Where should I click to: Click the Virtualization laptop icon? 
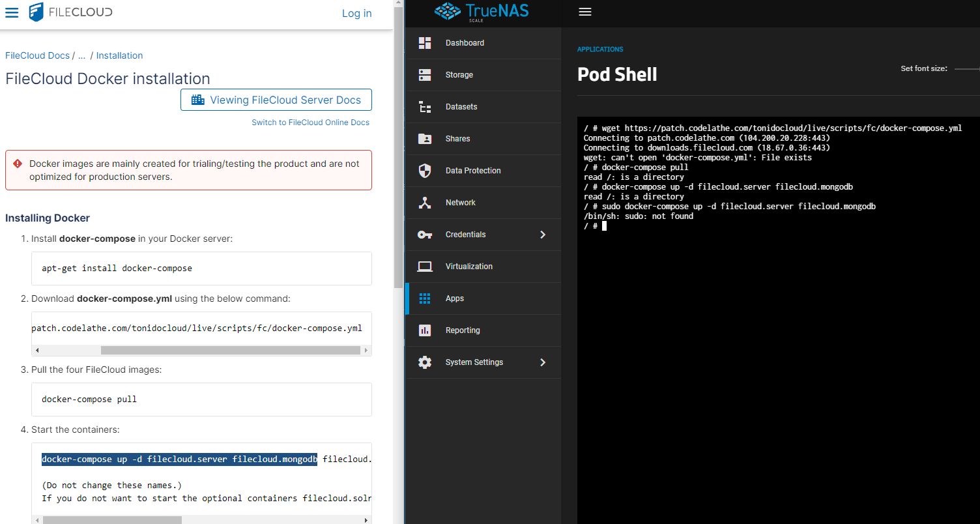tap(425, 267)
